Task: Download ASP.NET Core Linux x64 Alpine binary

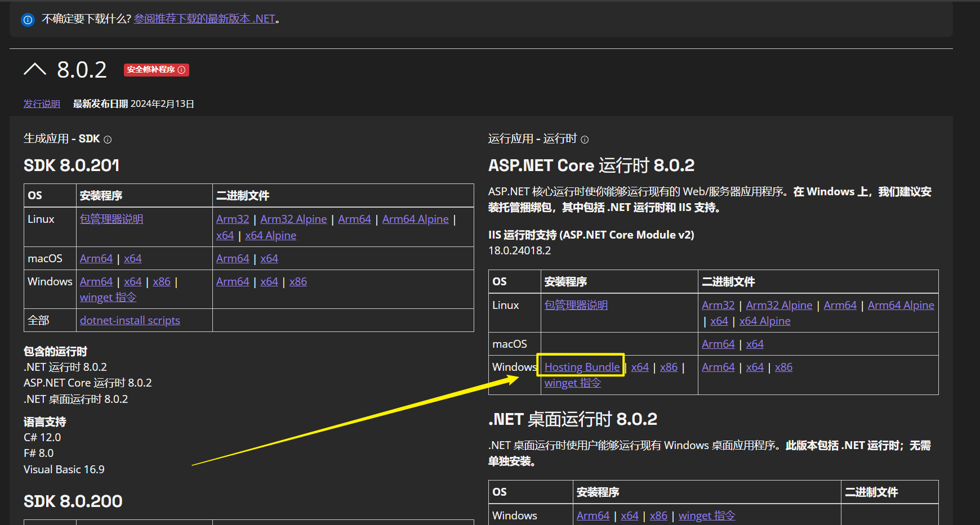Action: (x=765, y=321)
